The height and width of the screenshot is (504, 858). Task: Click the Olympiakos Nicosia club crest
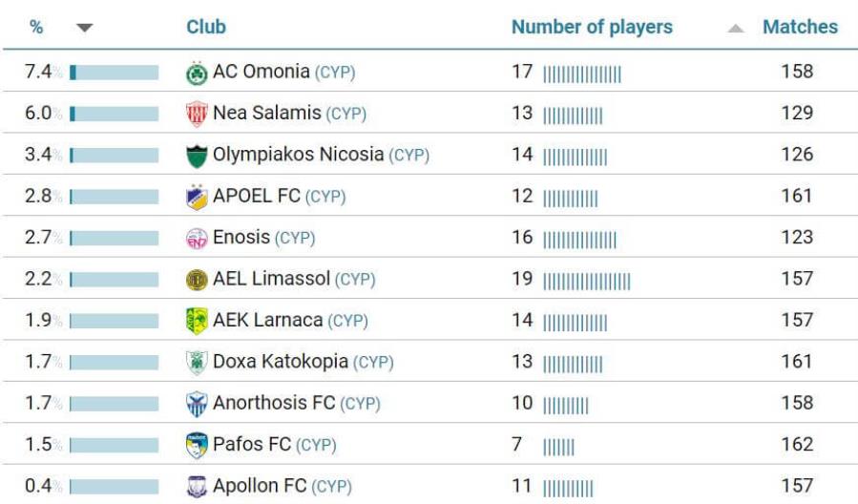tap(197, 156)
